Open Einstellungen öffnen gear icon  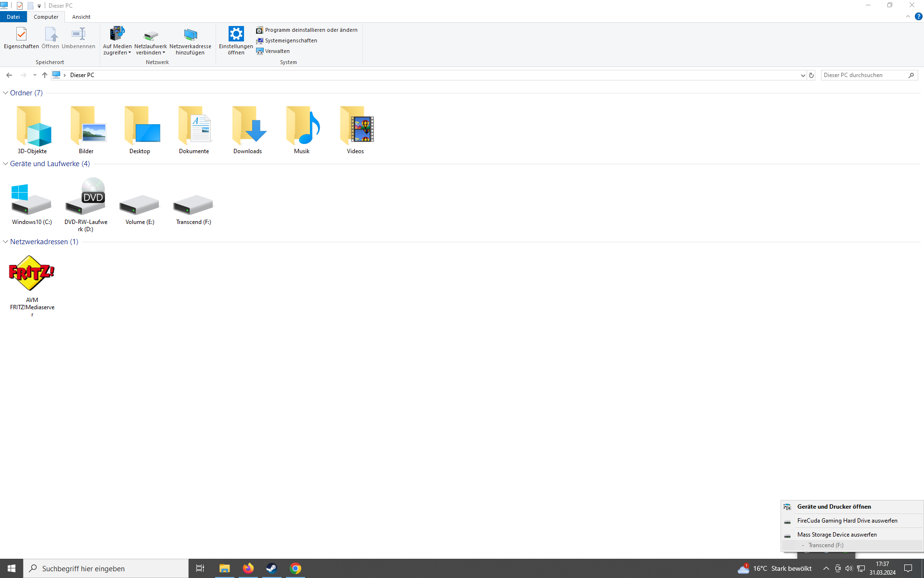[236, 35]
